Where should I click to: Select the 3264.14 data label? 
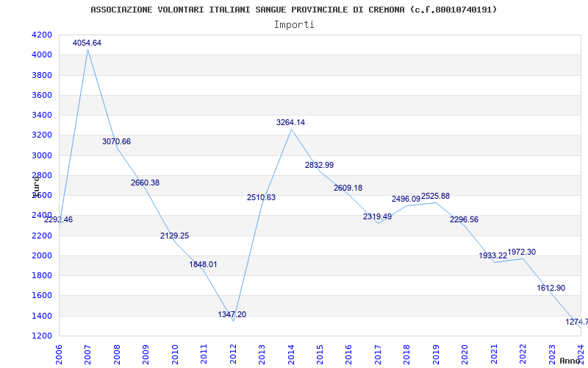(x=290, y=122)
